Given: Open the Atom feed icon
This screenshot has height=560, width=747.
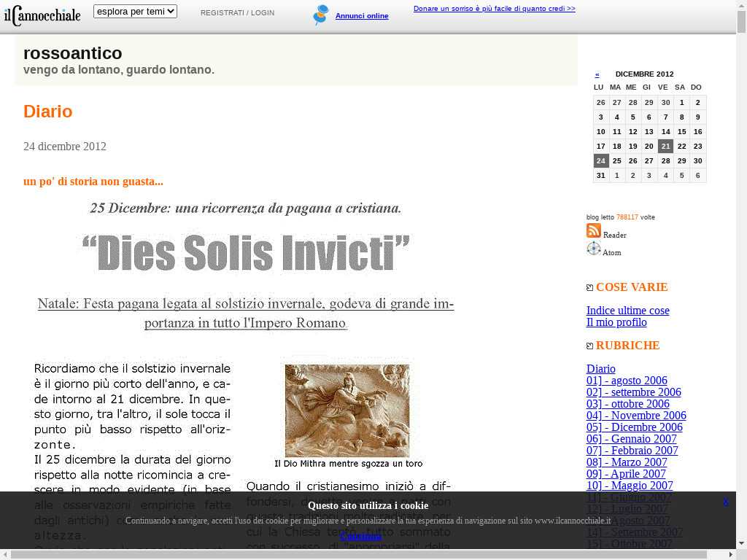Looking at the screenshot, I should [x=594, y=249].
